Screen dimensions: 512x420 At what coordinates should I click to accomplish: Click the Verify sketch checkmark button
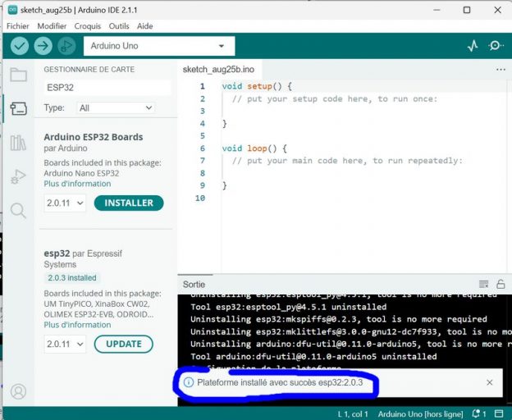(x=20, y=46)
